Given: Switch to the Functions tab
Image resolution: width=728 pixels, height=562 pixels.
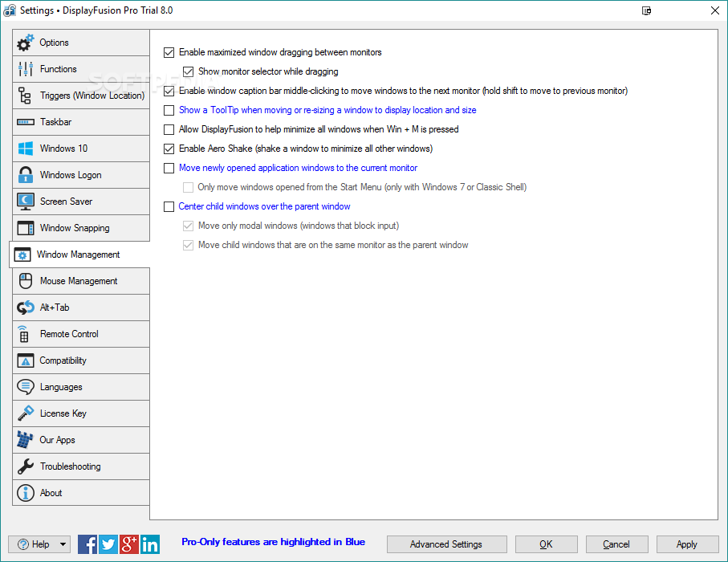Looking at the screenshot, I should point(81,69).
